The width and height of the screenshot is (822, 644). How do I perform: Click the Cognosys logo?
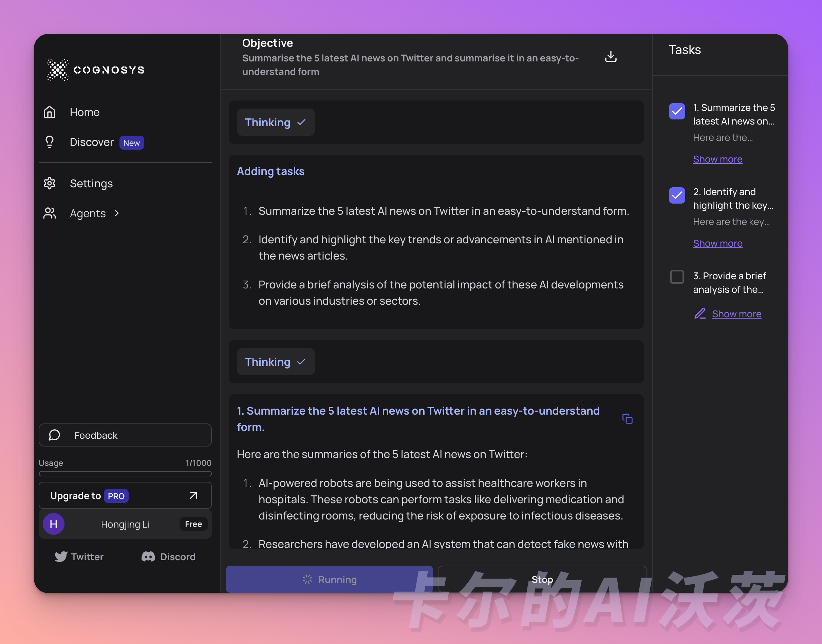95,70
